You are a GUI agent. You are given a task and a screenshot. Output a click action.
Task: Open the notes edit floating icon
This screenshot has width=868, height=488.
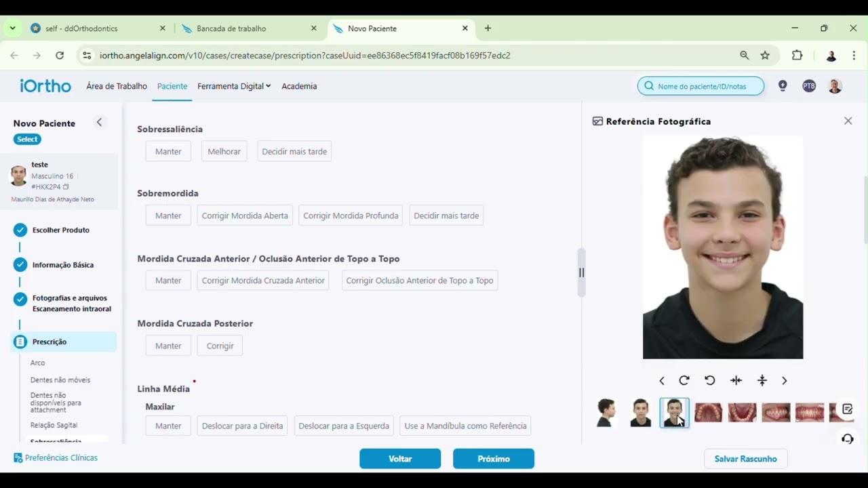pyautogui.click(x=847, y=409)
